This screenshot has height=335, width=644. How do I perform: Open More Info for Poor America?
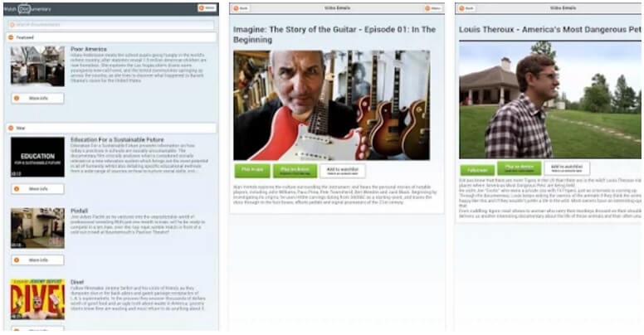click(x=37, y=98)
